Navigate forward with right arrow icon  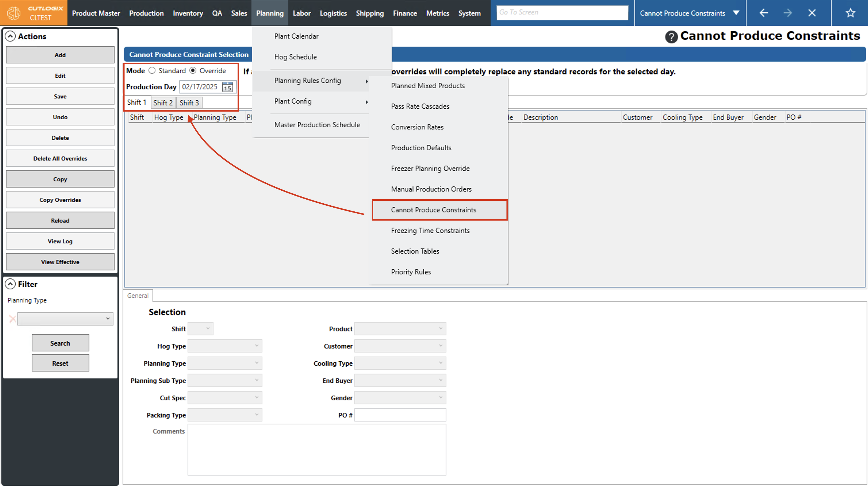coord(787,13)
